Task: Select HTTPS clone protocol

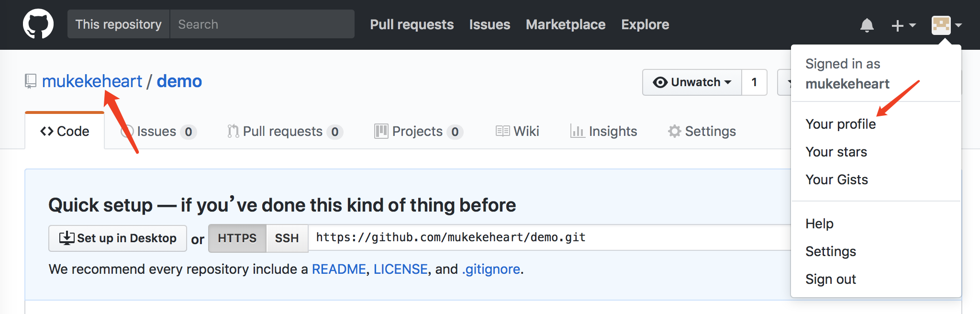Action: 237,238
